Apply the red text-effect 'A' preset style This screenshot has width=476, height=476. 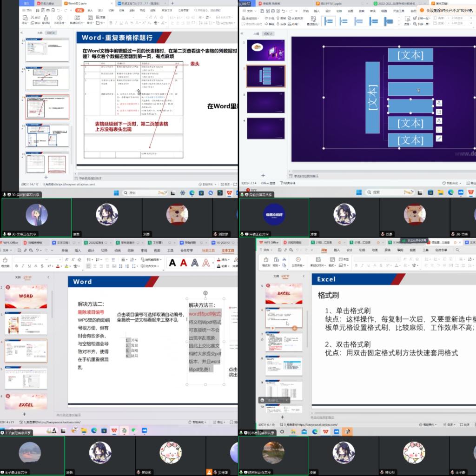tap(183, 263)
